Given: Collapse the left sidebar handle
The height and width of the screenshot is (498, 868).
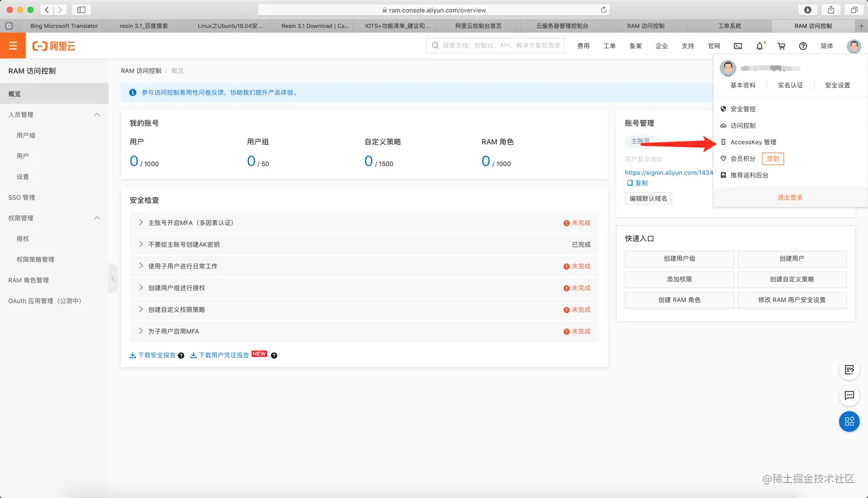Looking at the screenshot, I should [113, 279].
